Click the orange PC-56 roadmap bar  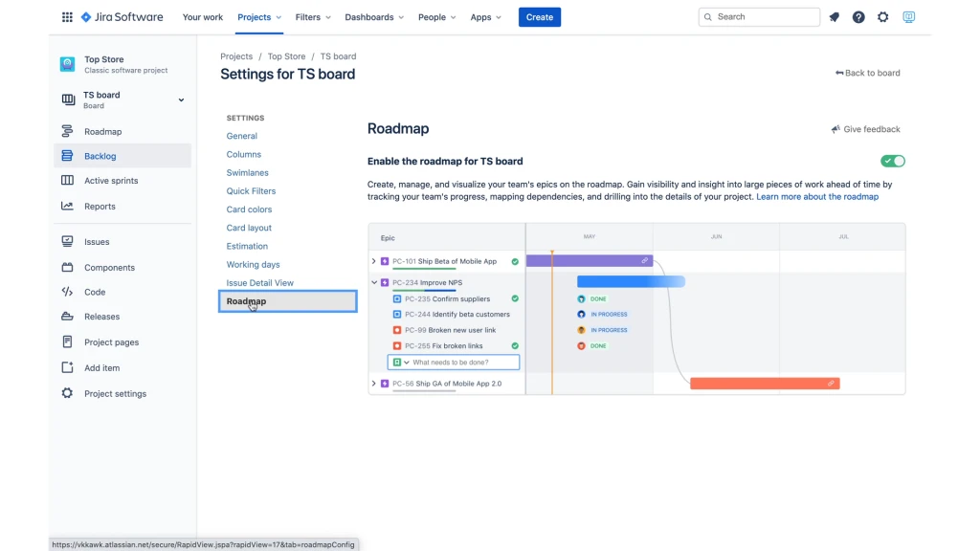pos(765,384)
